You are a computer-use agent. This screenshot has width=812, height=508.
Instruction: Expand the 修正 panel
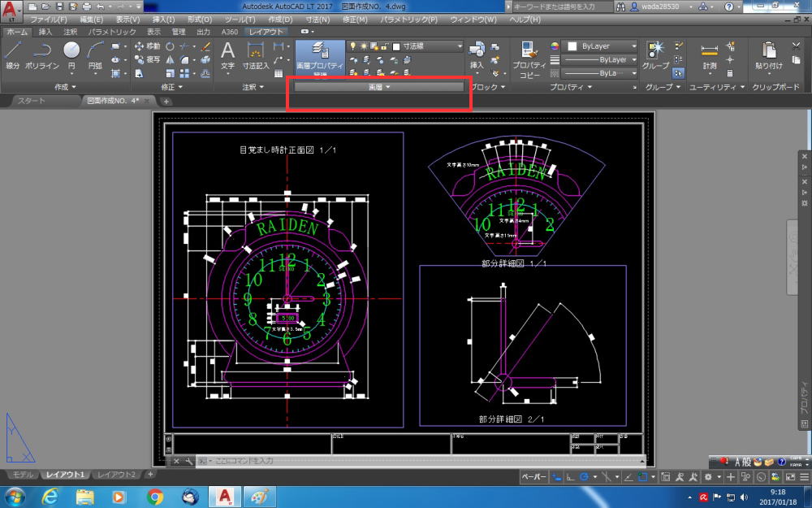click(172, 87)
